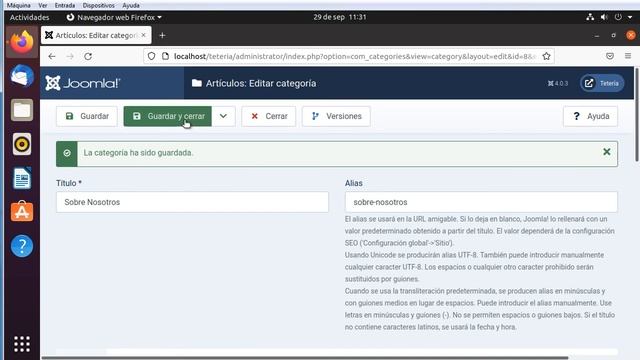640x360 pixels.
Task: Open Firefox hamburger menu
Action: tap(628, 56)
